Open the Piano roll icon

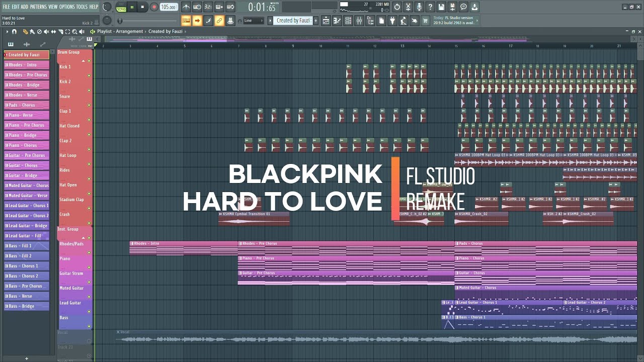click(x=337, y=21)
